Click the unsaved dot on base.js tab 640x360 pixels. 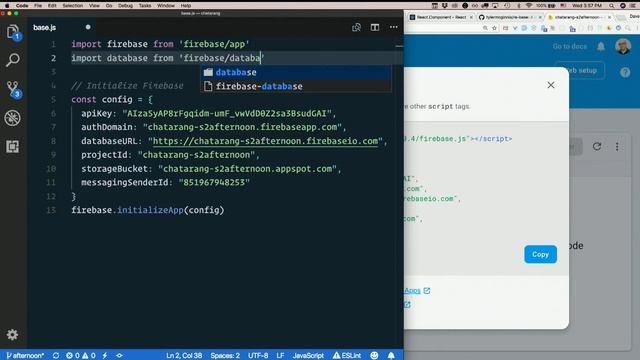[x=88, y=27]
